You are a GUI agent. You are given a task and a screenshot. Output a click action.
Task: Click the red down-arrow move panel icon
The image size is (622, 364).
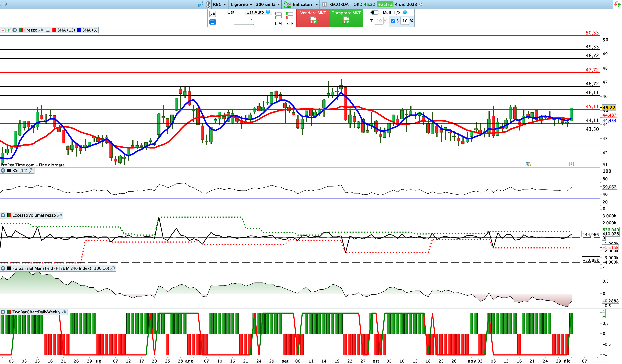pos(3,30)
